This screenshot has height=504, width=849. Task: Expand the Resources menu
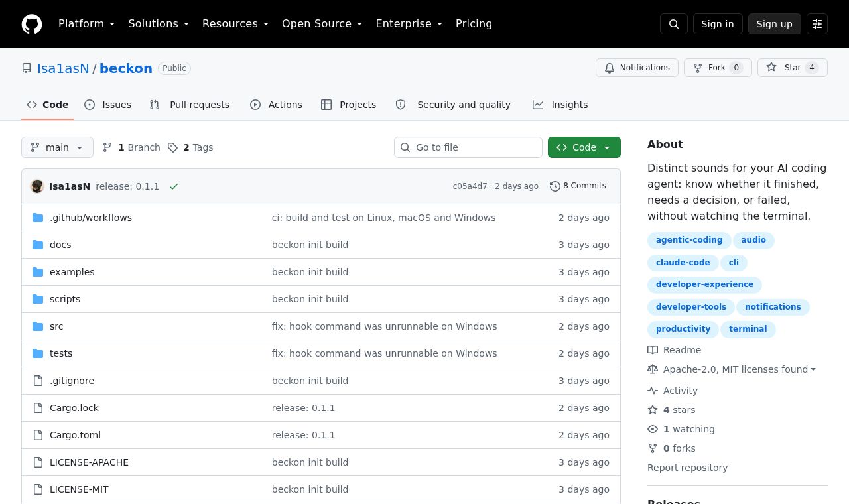tap(235, 24)
